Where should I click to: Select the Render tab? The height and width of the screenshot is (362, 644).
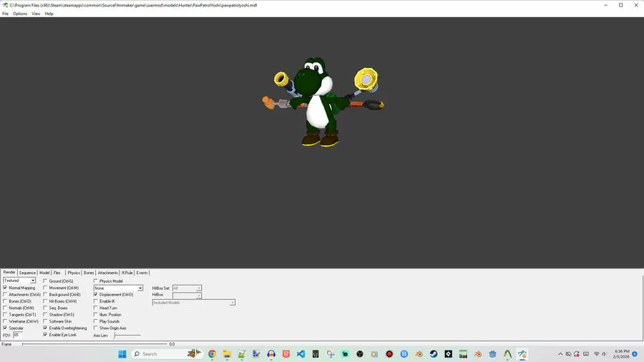pyautogui.click(x=9, y=273)
